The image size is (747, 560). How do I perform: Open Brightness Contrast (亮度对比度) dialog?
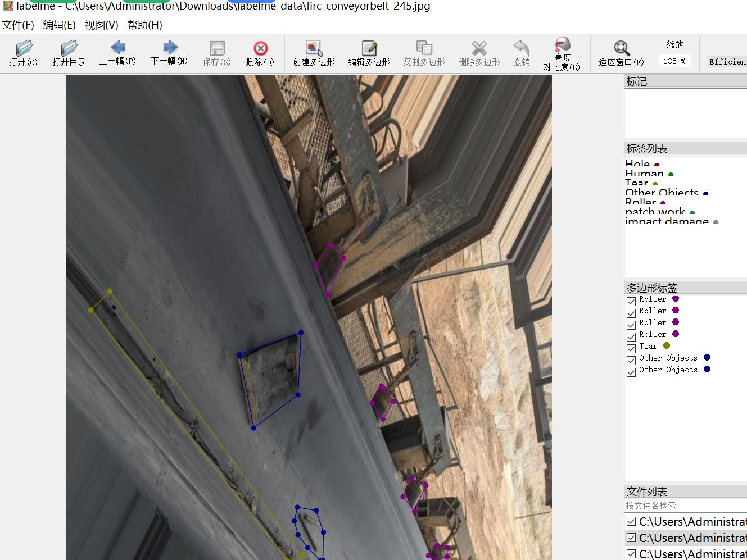pyautogui.click(x=562, y=53)
